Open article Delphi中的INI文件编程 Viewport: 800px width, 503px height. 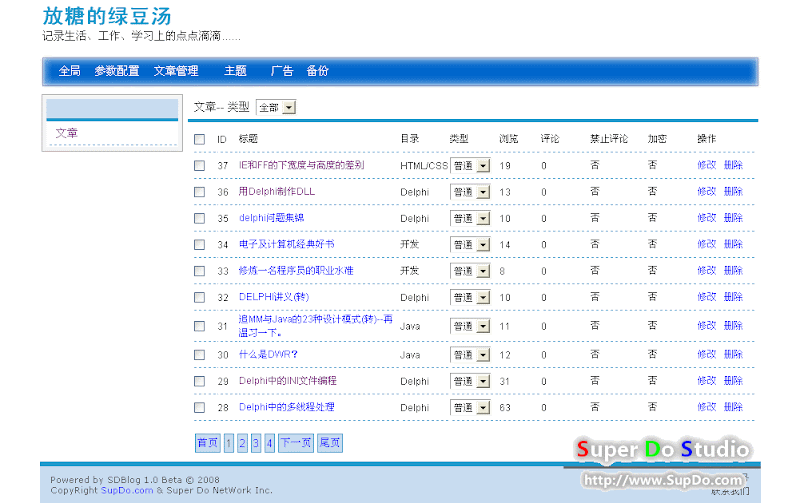pos(288,381)
